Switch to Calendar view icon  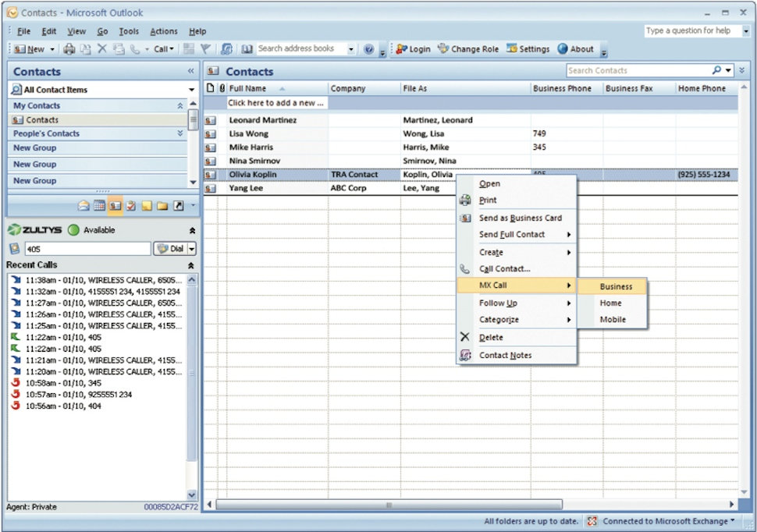point(99,206)
